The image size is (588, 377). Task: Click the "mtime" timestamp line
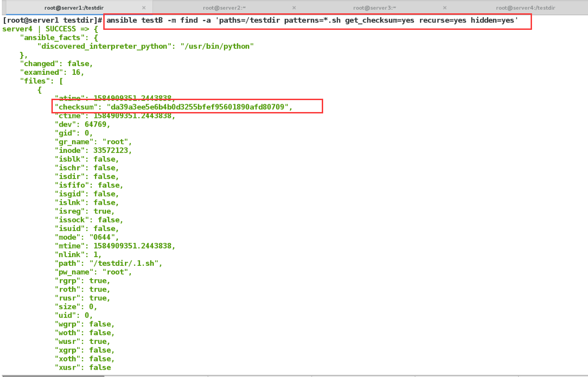tap(115, 246)
